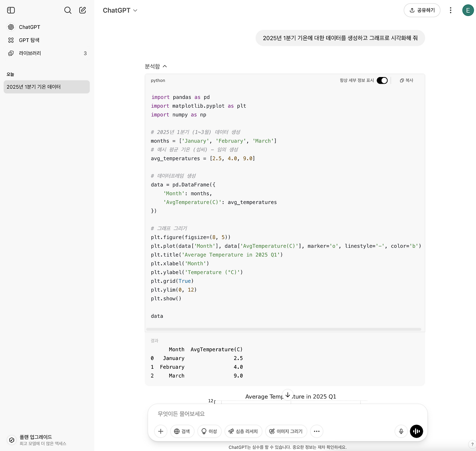
Task: Collapse the sidebar with the panel icon
Action: [x=11, y=10]
